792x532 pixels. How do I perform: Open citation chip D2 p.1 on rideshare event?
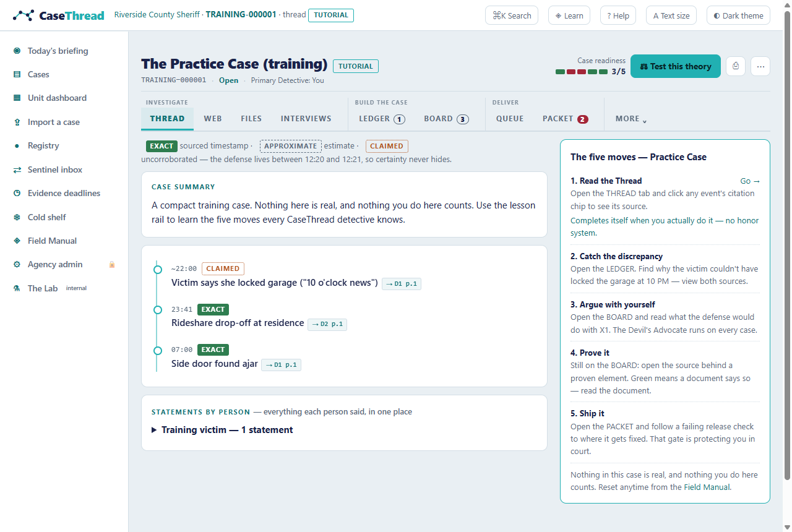tap(327, 324)
